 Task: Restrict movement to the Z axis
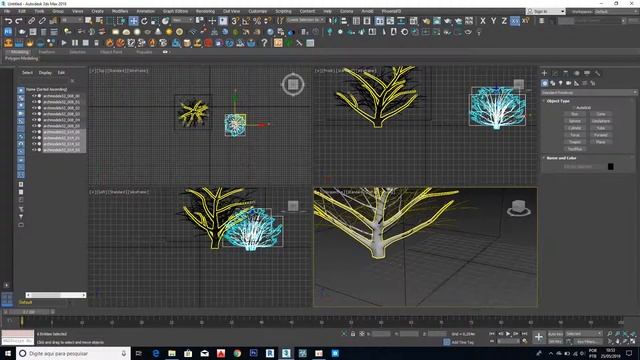tap(504, 21)
